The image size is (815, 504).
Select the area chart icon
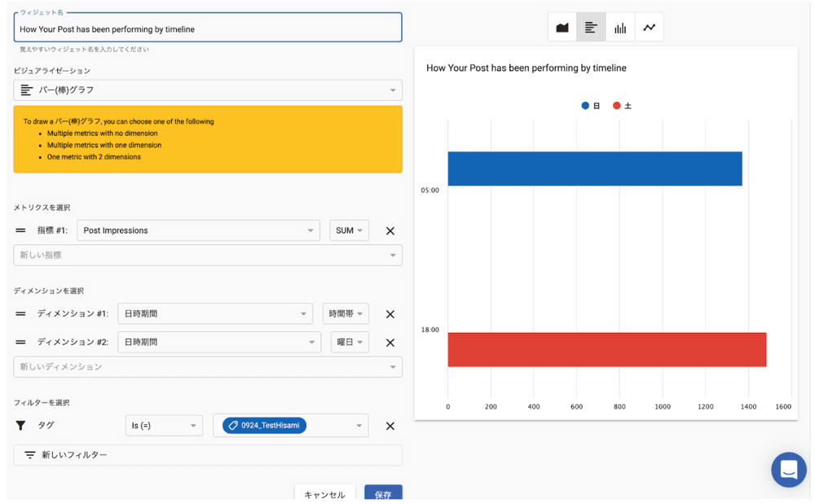click(562, 28)
